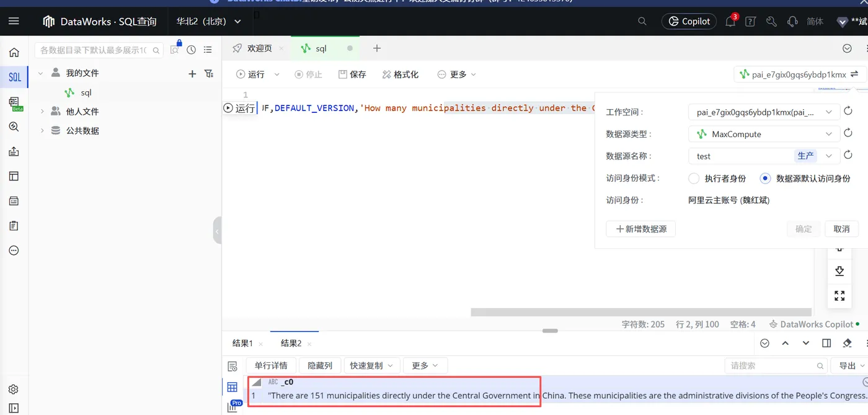Open the help question-mark icon
868x415 pixels.
point(751,21)
